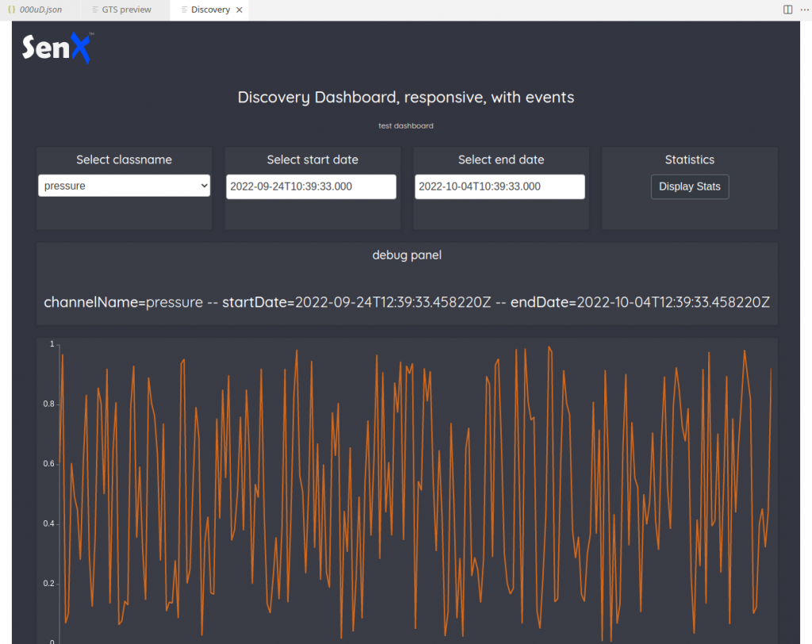812x644 pixels.
Task: Switch to the 000uD.json tab
Action: (x=40, y=10)
